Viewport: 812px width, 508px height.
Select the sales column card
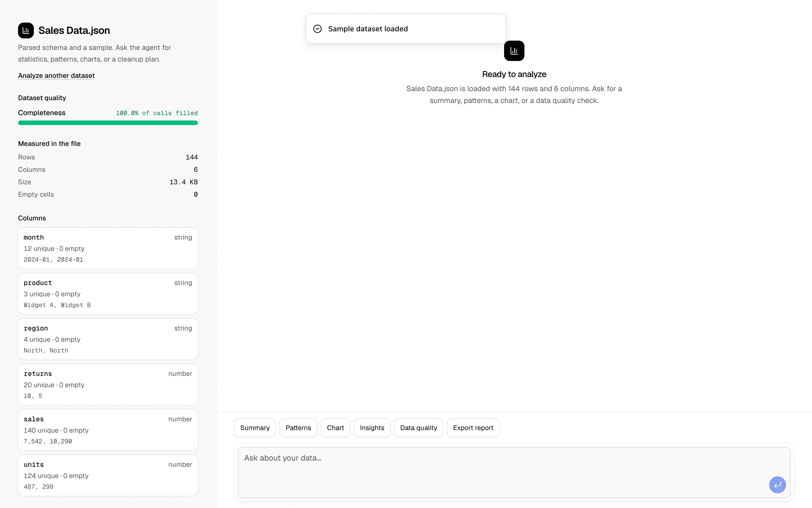[x=108, y=430]
